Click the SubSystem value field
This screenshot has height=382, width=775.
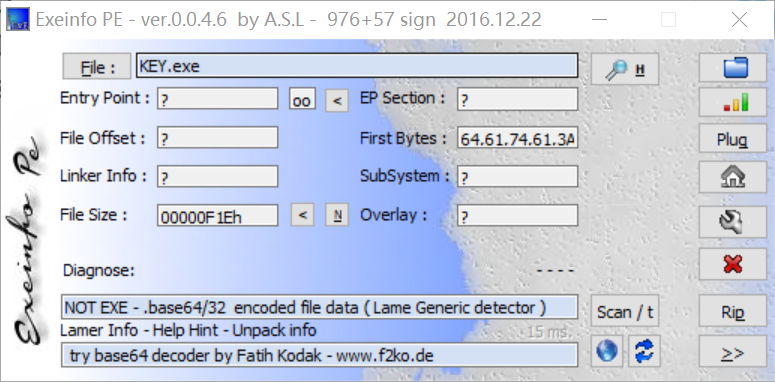point(517,176)
